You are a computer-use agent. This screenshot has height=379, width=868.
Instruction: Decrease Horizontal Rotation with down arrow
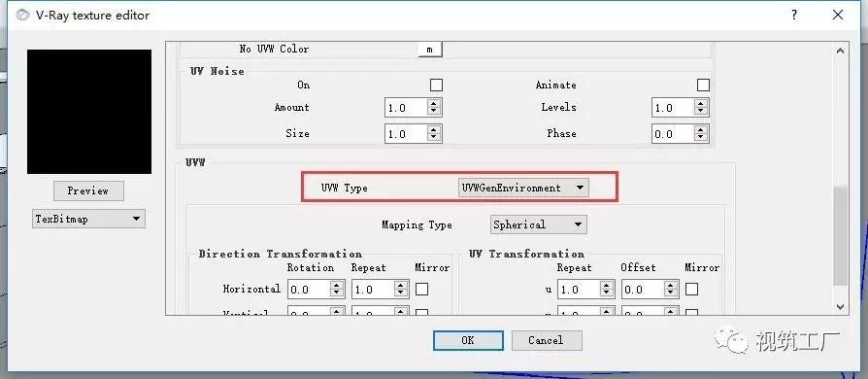click(337, 293)
